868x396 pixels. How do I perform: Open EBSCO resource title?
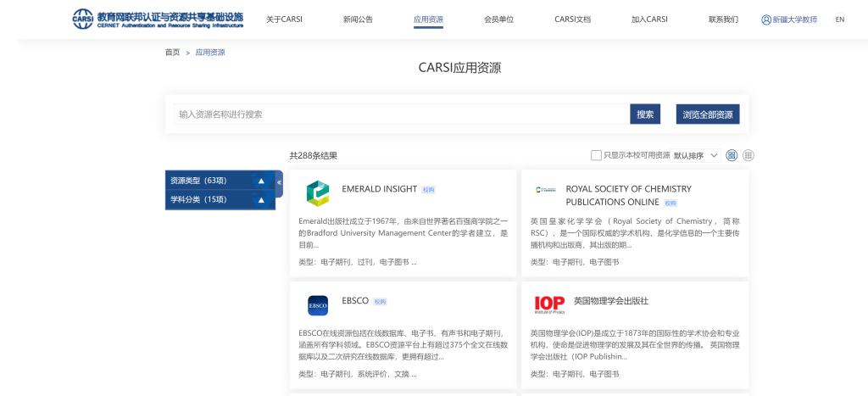point(355,301)
